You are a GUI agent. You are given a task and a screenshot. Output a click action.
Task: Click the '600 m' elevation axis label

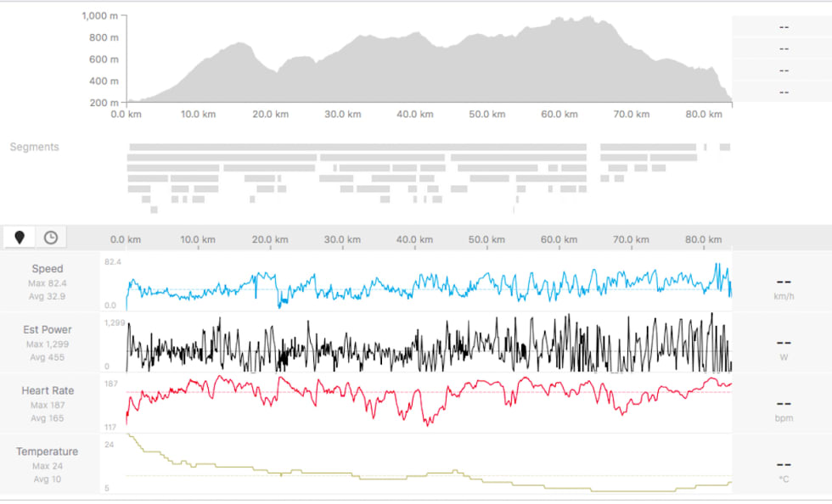pyautogui.click(x=104, y=59)
